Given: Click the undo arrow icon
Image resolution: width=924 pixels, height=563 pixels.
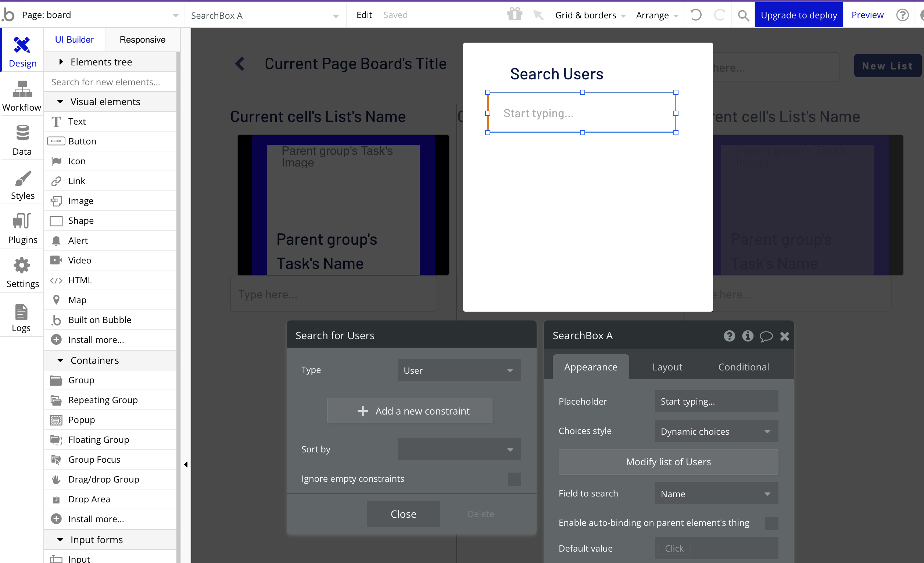Looking at the screenshot, I should click(x=696, y=15).
